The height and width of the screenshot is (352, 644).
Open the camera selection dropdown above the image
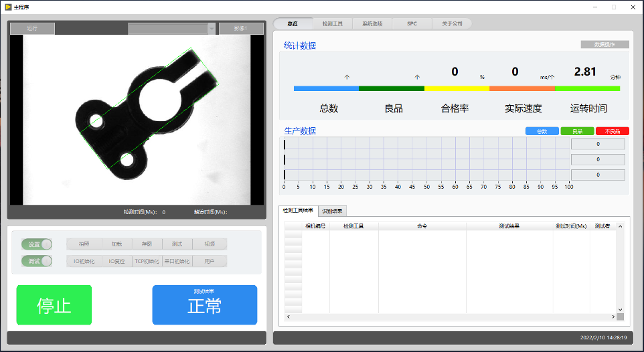click(212, 29)
